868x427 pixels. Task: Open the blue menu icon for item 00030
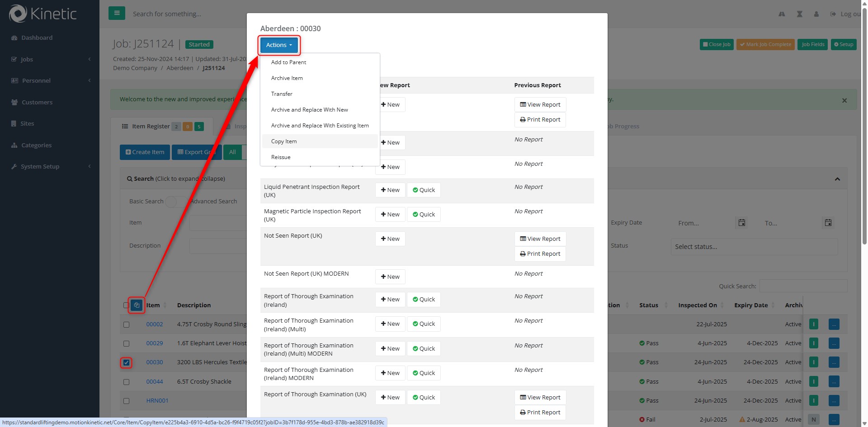pyautogui.click(x=834, y=362)
